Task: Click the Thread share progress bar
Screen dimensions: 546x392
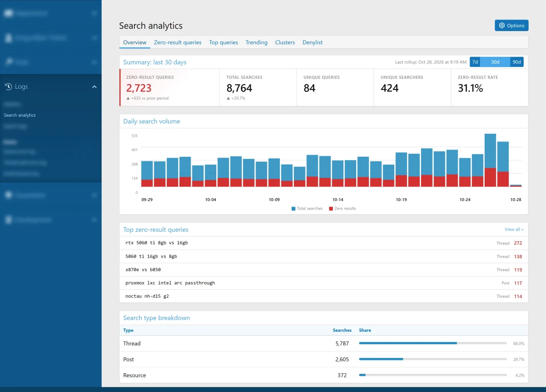Action: 433,343
